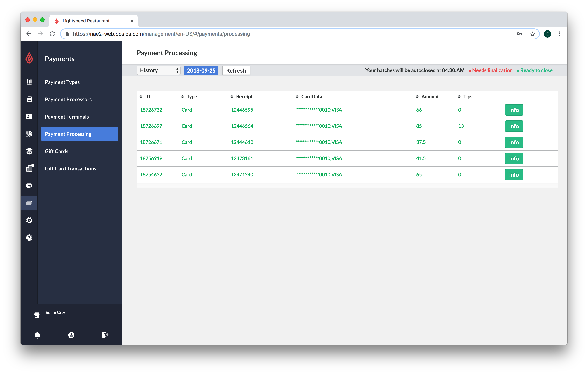The image size is (588, 374).
Task: Click the amount value 41.5
Action: [x=421, y=158]
